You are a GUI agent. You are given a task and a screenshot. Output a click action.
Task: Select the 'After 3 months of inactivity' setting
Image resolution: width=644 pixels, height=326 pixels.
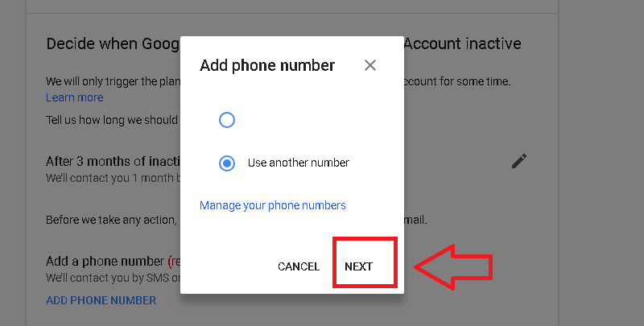[113, 161]
